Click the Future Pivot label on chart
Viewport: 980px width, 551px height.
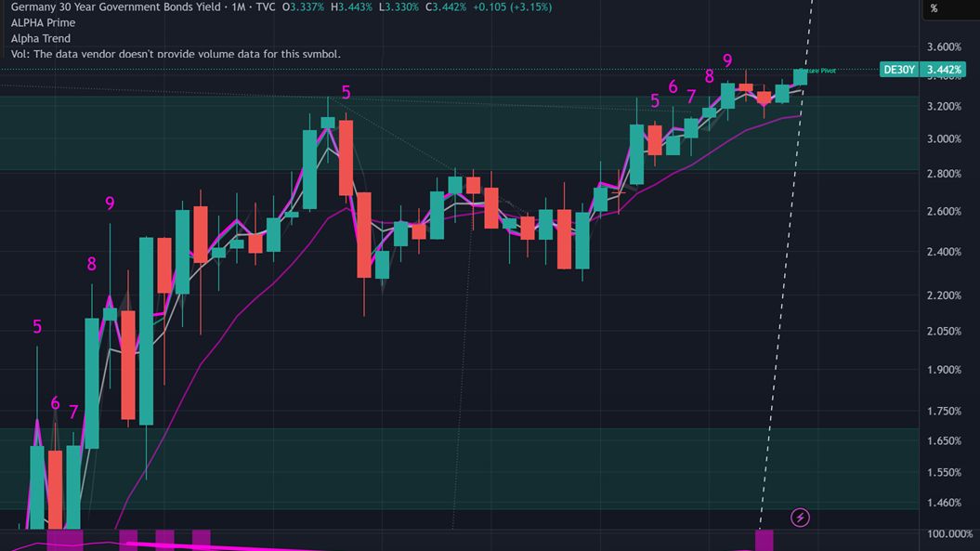pos(821,71)
